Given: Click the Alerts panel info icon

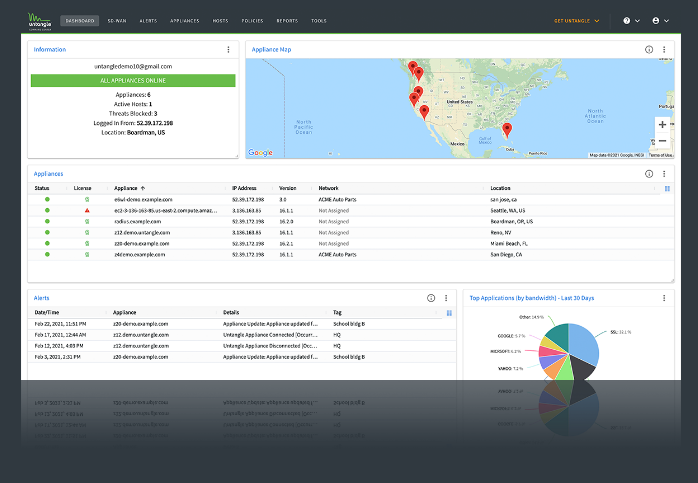Looking at the screenshot, I should point(431,298).
